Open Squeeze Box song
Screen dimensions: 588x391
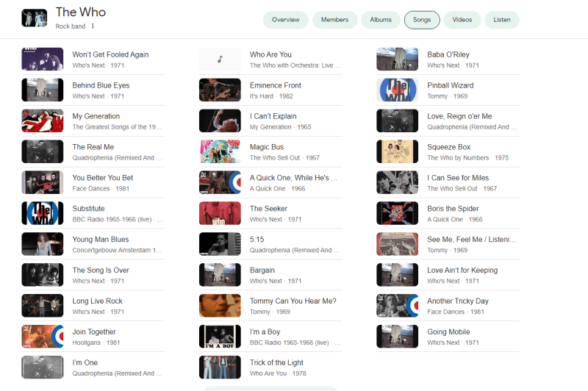coord(448,147)
